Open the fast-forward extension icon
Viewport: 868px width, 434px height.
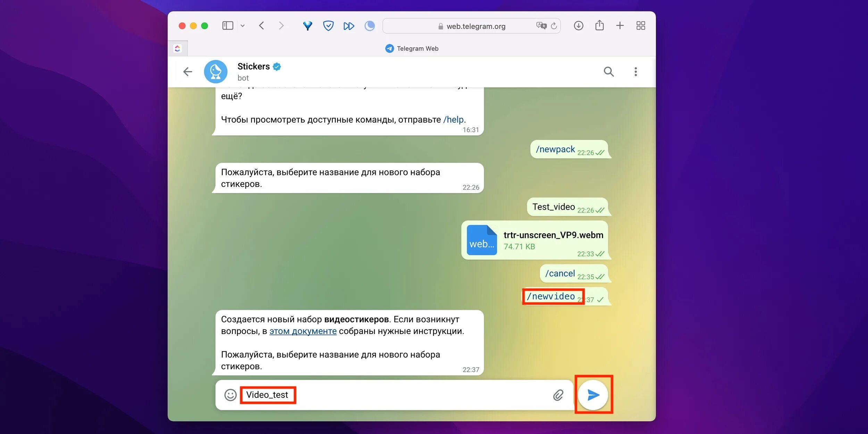[349, 26]
